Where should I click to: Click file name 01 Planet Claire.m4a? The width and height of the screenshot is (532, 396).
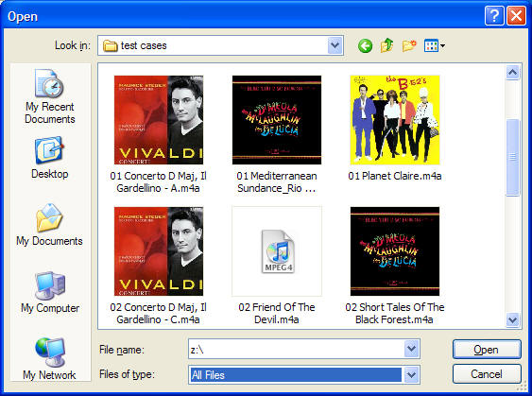point(395,176)
